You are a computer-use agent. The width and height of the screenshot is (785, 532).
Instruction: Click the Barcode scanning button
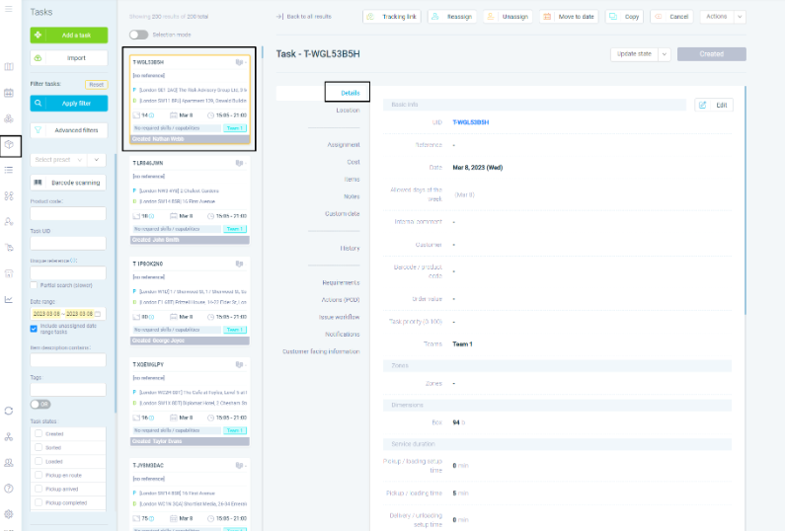pos(68,183)
